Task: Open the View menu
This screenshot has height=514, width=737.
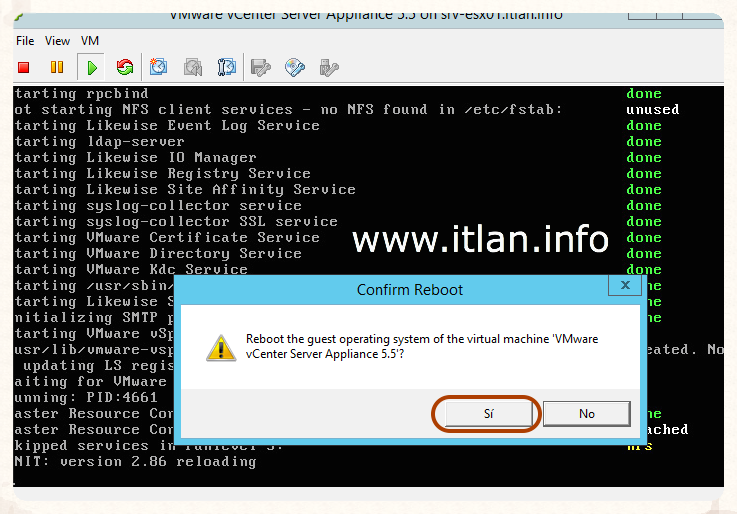Action: click(57, 41)
